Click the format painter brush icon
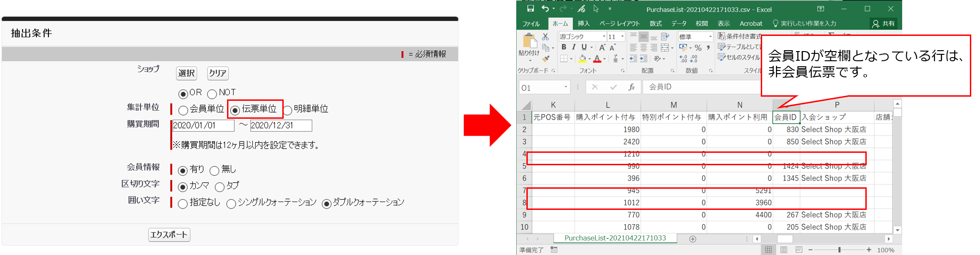Screen dimensions: 980x255 [546, 59]
